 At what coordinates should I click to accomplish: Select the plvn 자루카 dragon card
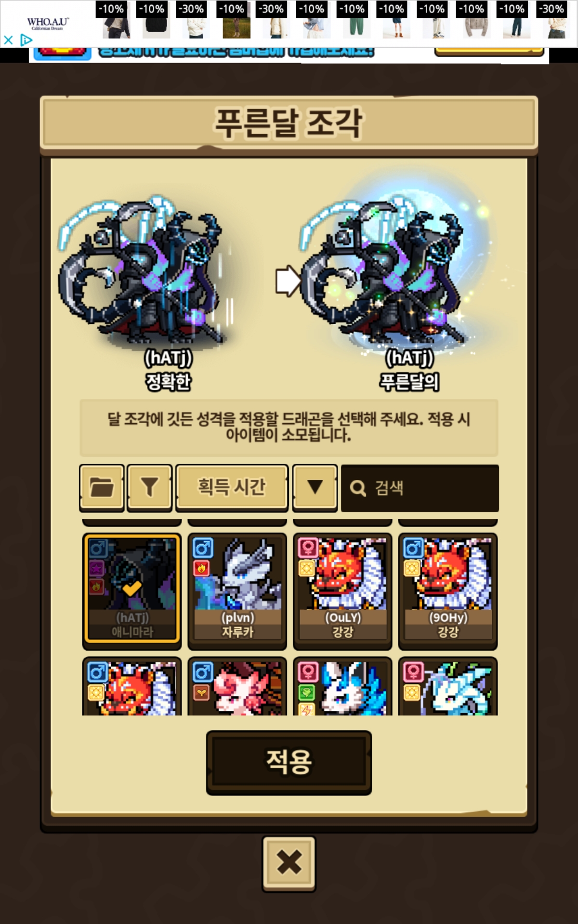click(237, 591)
